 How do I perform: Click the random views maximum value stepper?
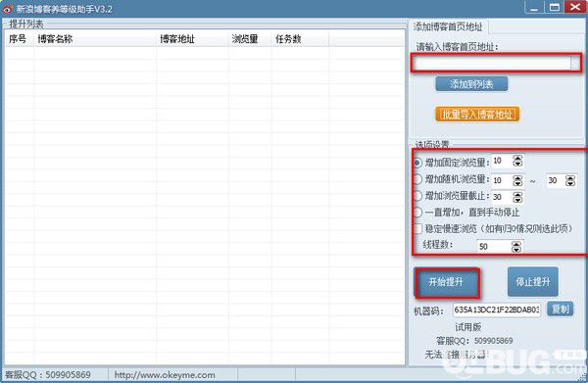tap(570, 180)
